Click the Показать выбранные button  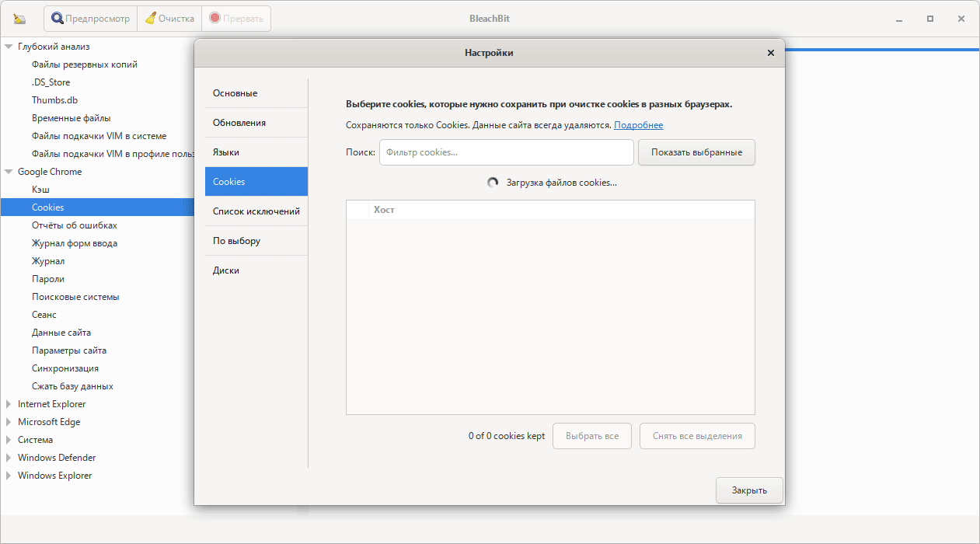(696, 152)
